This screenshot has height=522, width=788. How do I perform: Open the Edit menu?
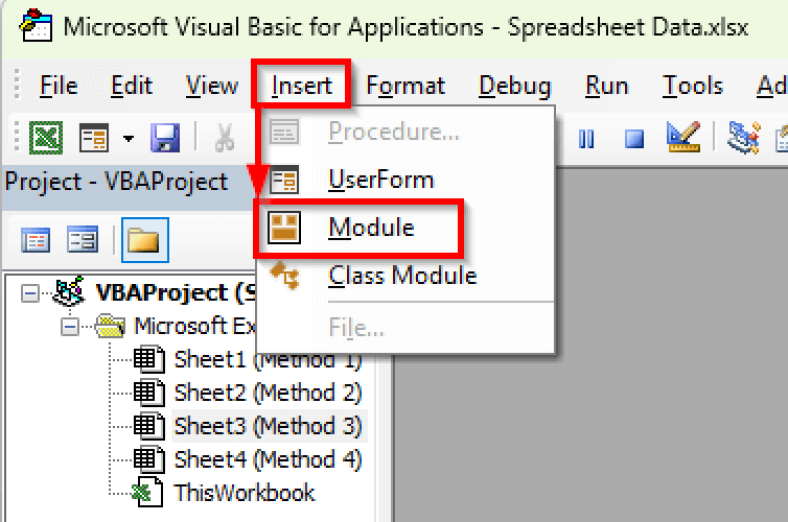(x=131, y=86)
